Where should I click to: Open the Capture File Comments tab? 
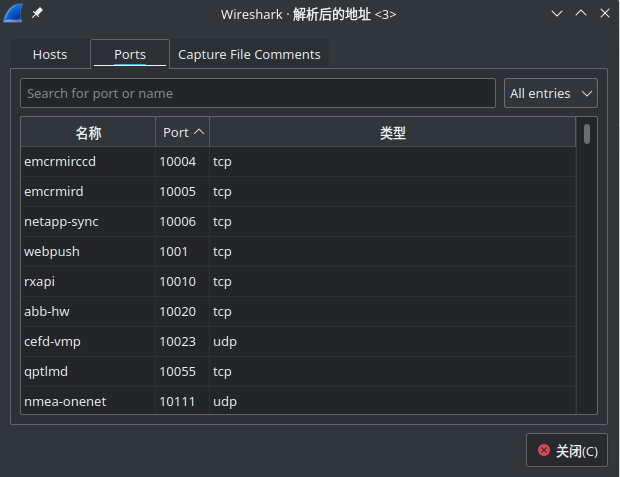point(249,54)
